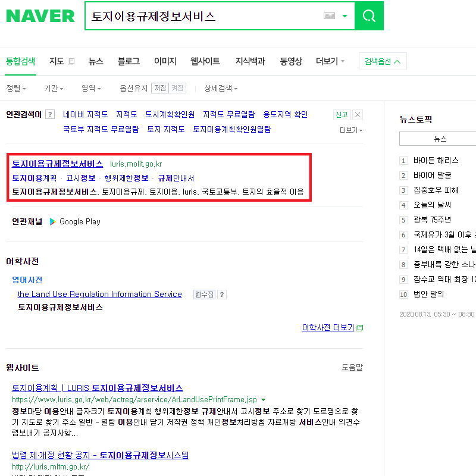
Task: Click the green magnifier search button
Action: (368, 15)
